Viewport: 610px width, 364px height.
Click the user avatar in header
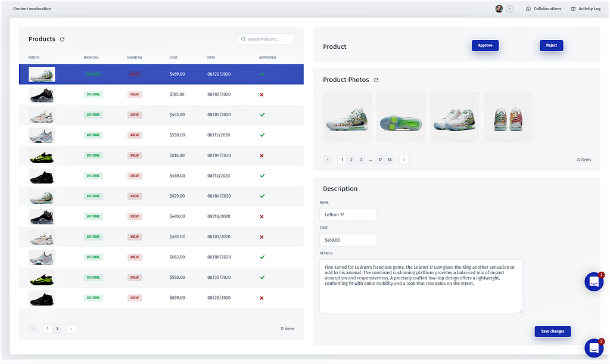[x=499, y=8]
